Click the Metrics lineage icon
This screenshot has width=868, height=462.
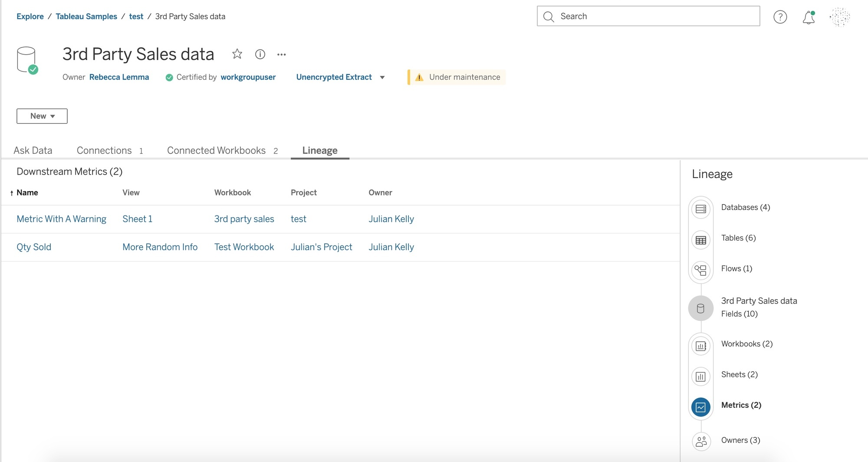(x=701, y=407)
